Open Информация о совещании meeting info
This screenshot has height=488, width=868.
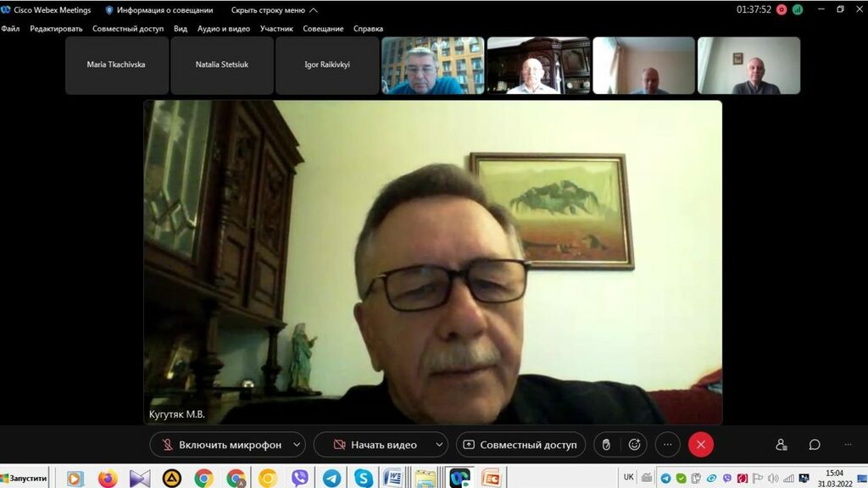click(x=159, y=10)
